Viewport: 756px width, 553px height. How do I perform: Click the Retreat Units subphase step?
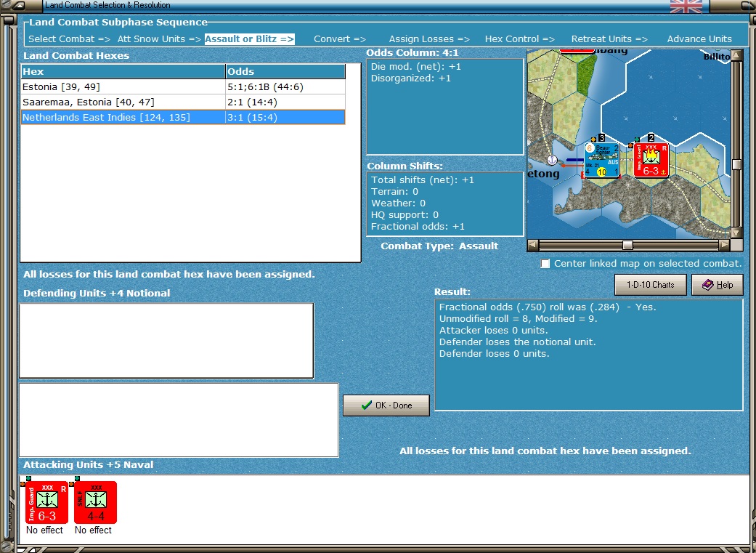pos(609,39)
